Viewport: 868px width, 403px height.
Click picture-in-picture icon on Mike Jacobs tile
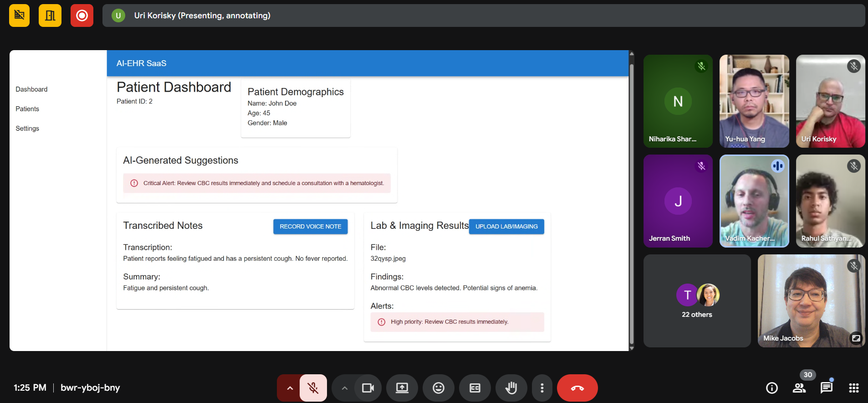[x=856, y=338]
